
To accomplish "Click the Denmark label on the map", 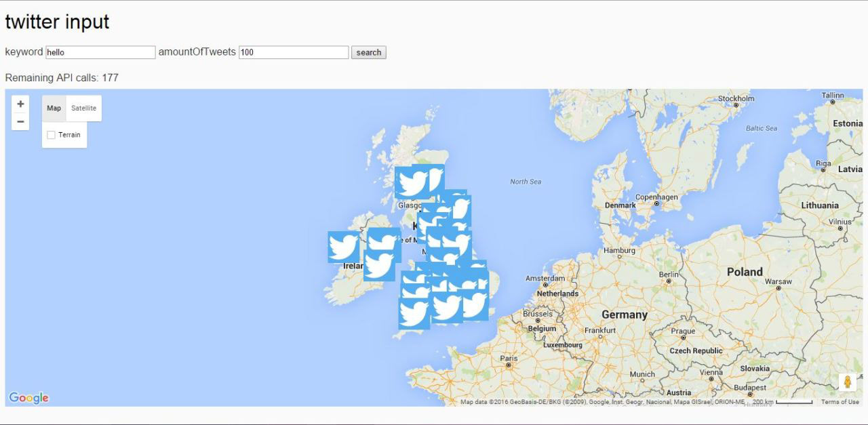I will pos(620,205).
